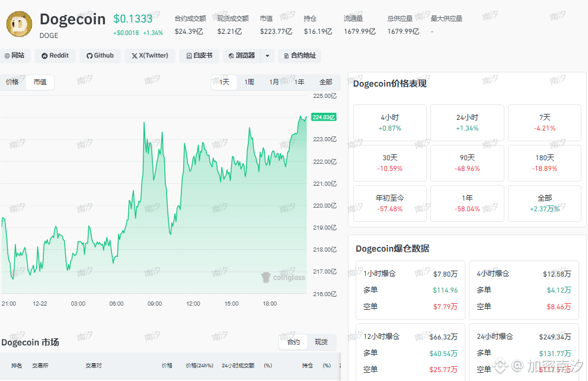Sort by 交易所 column header
588x381 pixels.
(x=40, y=365)
